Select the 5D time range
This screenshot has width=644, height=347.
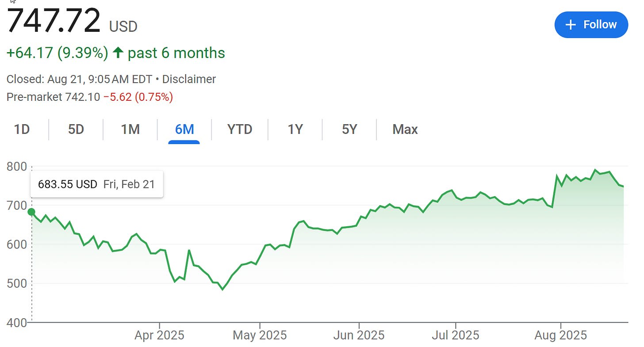[x=76, y=130]
